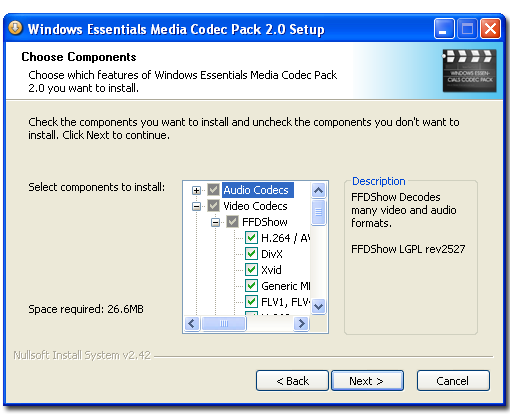Click Next to continue installation
Image resolution: width=510 pixels, height=420 pixels.
tap(367, 380)
